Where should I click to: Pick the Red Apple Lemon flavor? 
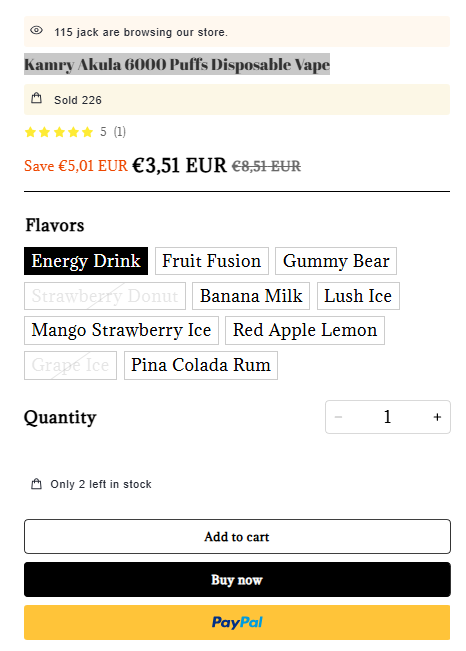tap(305, 330)
